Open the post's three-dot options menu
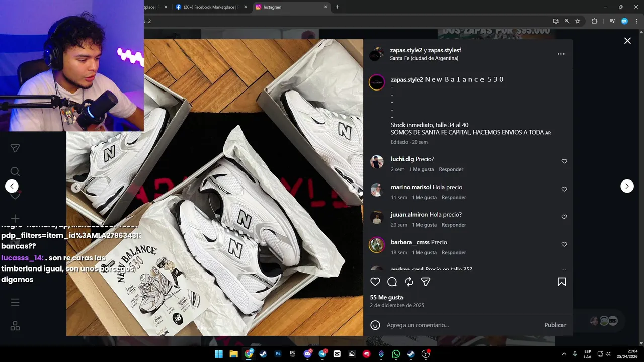Viewport: 644px width, 362px height. tap(561, 54)
